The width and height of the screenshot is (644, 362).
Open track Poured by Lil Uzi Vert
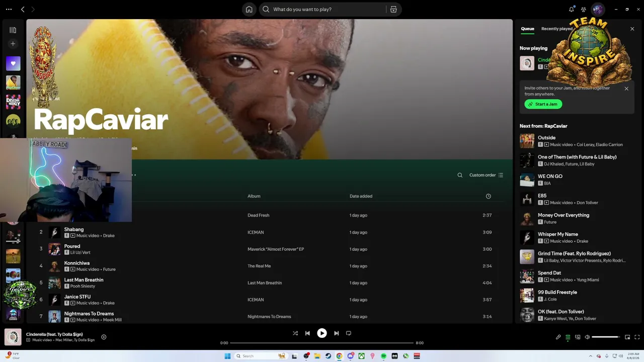point(72,246)
